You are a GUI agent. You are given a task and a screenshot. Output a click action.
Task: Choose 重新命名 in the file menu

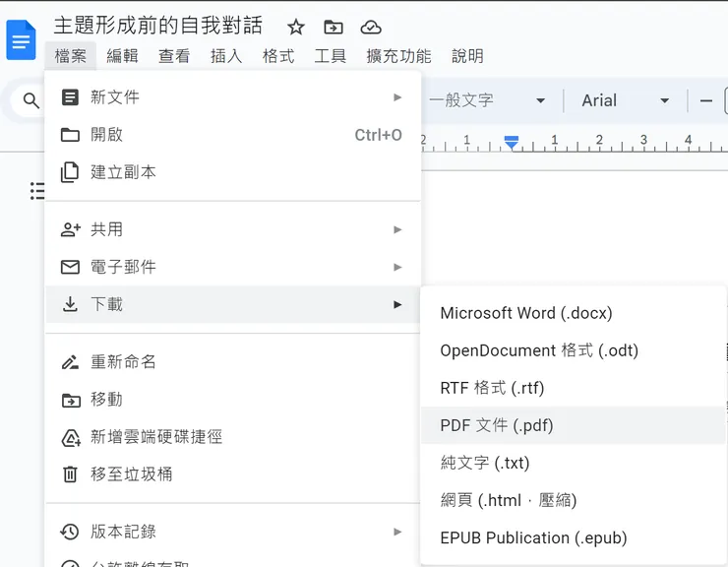pos(233,362)
